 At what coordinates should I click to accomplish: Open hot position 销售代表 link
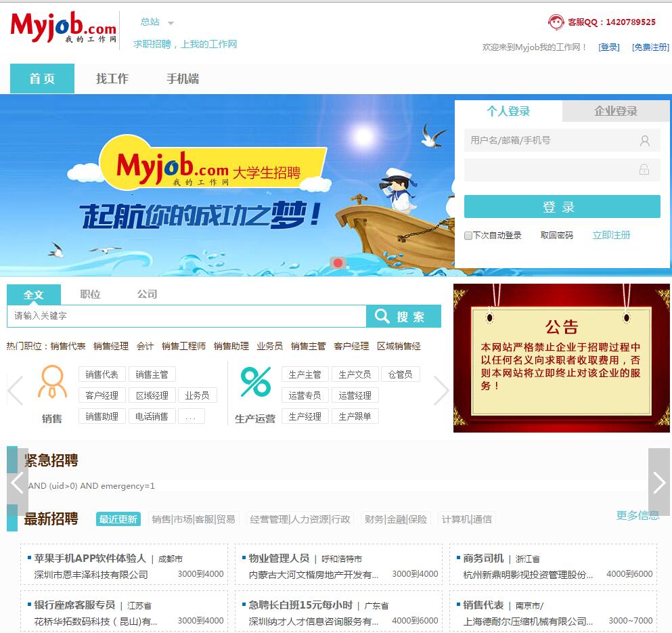coord(68,346)
